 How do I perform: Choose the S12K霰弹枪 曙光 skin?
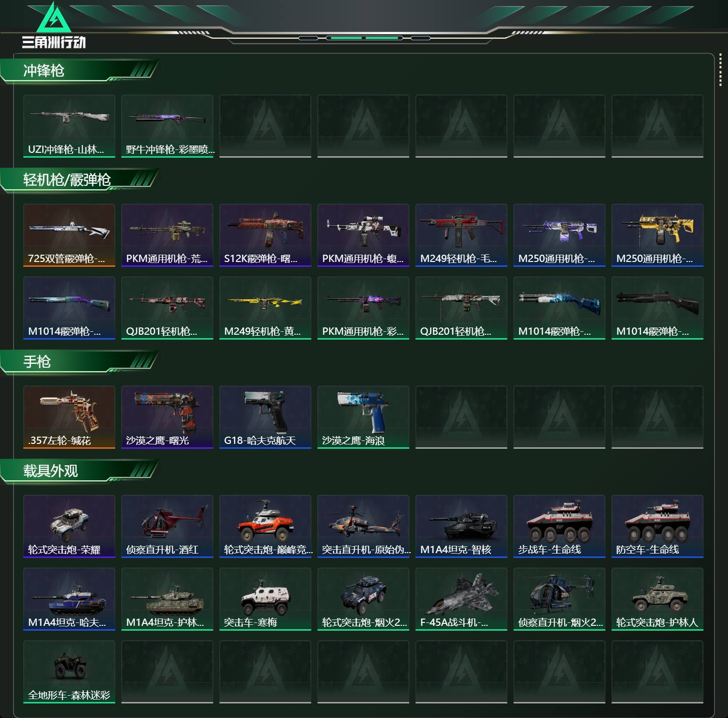[x=265, y=235]
